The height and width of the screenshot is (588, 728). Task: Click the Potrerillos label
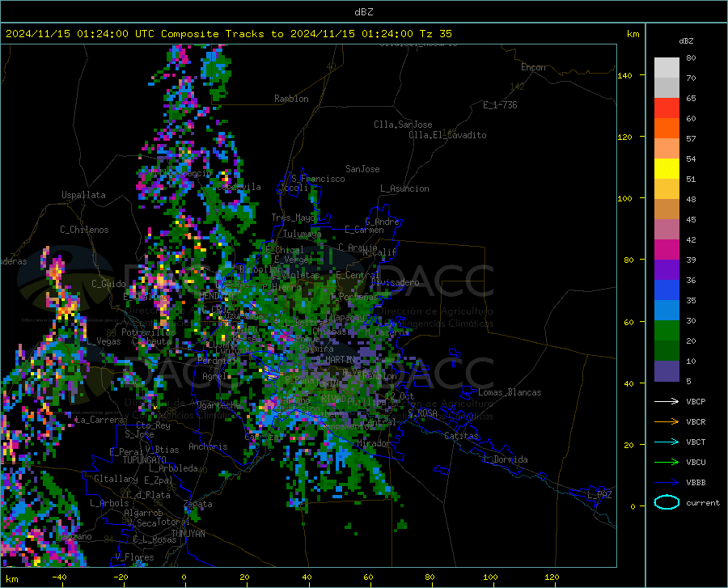[x=149, y=332]
